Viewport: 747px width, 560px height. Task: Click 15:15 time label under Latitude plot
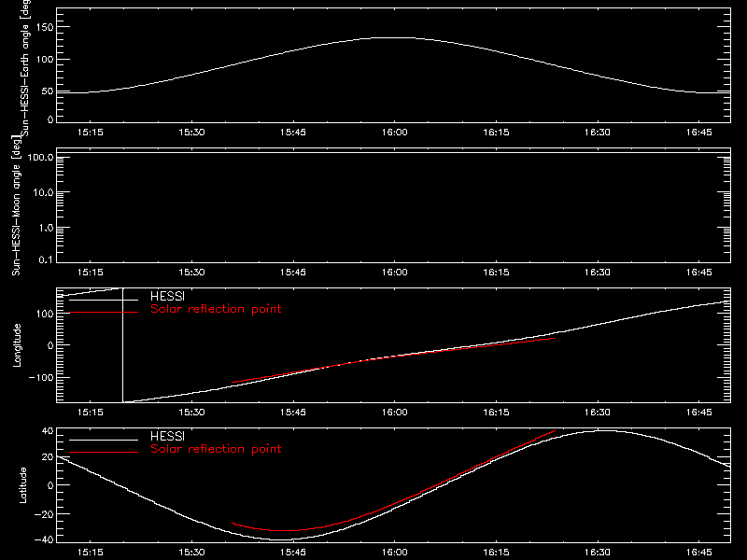(90, 553)
